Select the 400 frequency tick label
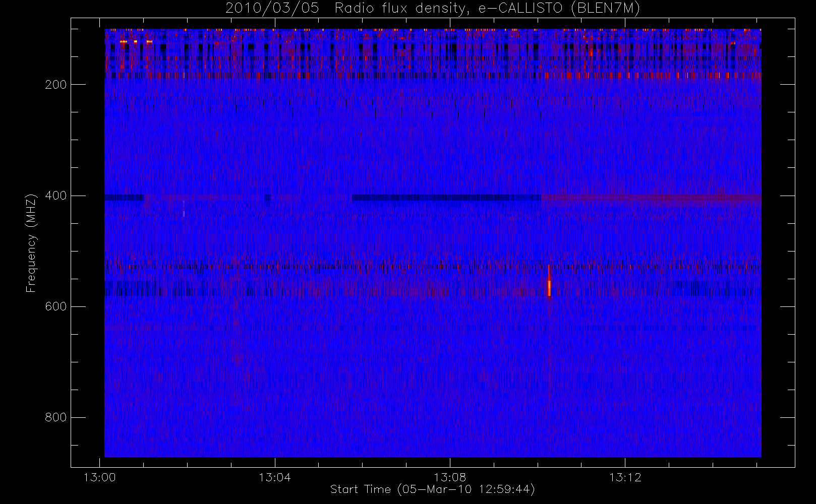The height and width of the screenshot is (504, 816). click(55, 196)
